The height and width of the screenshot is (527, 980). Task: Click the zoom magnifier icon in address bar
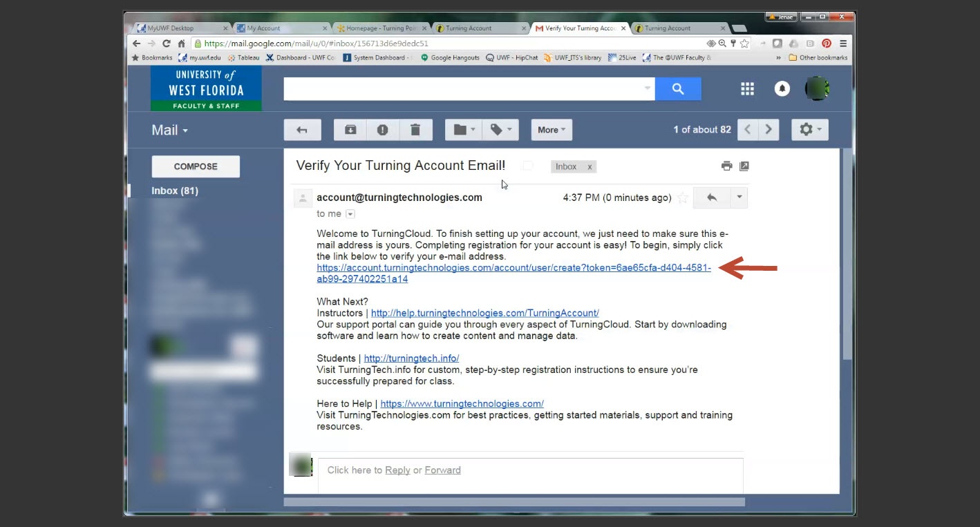(722, 43)
